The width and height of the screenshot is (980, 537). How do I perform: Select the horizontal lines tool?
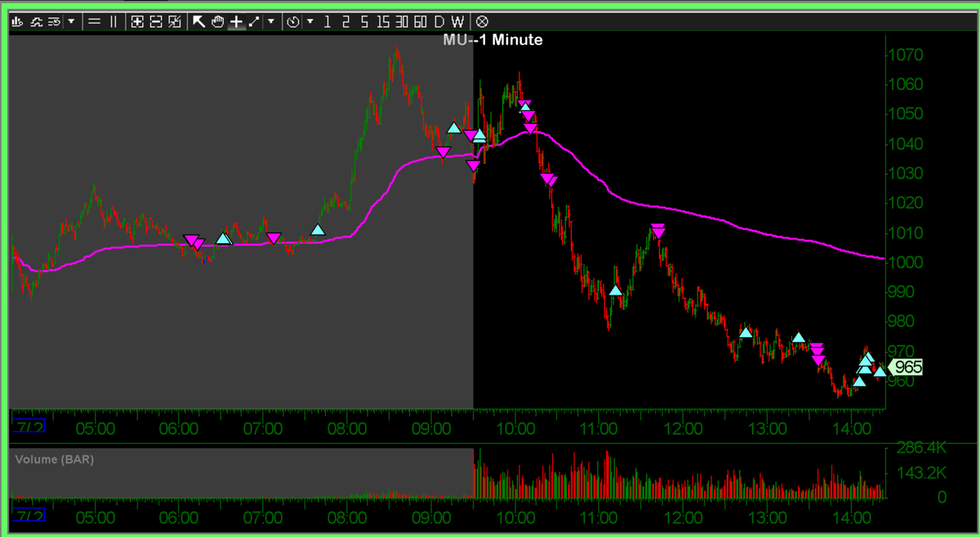(x=94, y=22)
